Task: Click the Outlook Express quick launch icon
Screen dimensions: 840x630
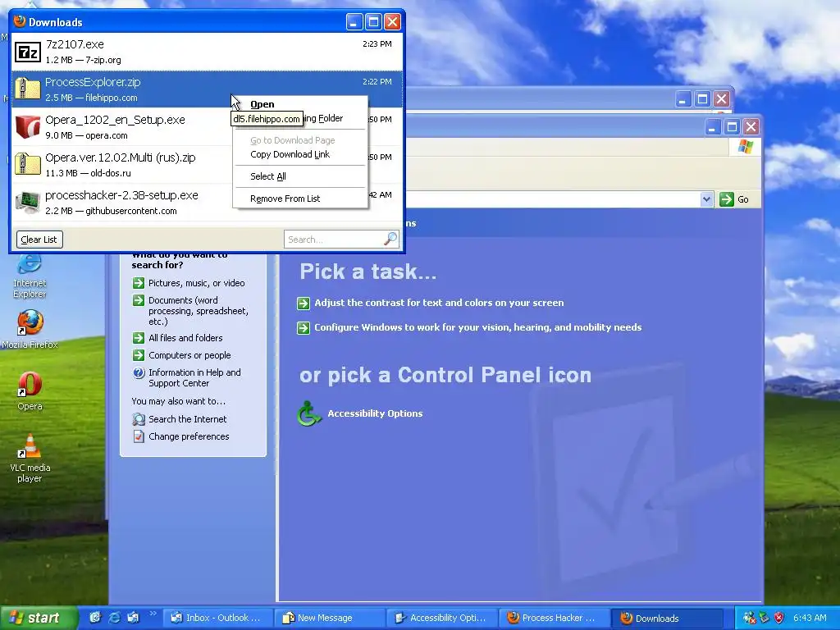Action: pos(133,618)
